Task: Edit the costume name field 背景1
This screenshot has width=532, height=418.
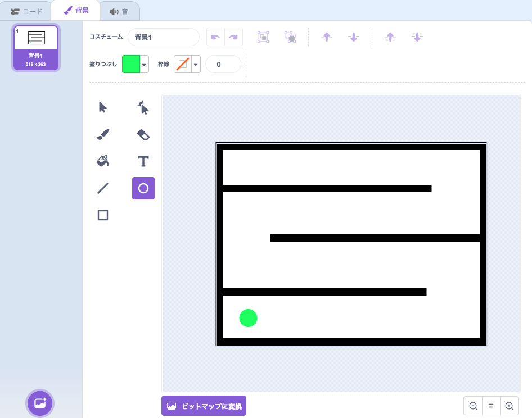Action: coord(164,37)
